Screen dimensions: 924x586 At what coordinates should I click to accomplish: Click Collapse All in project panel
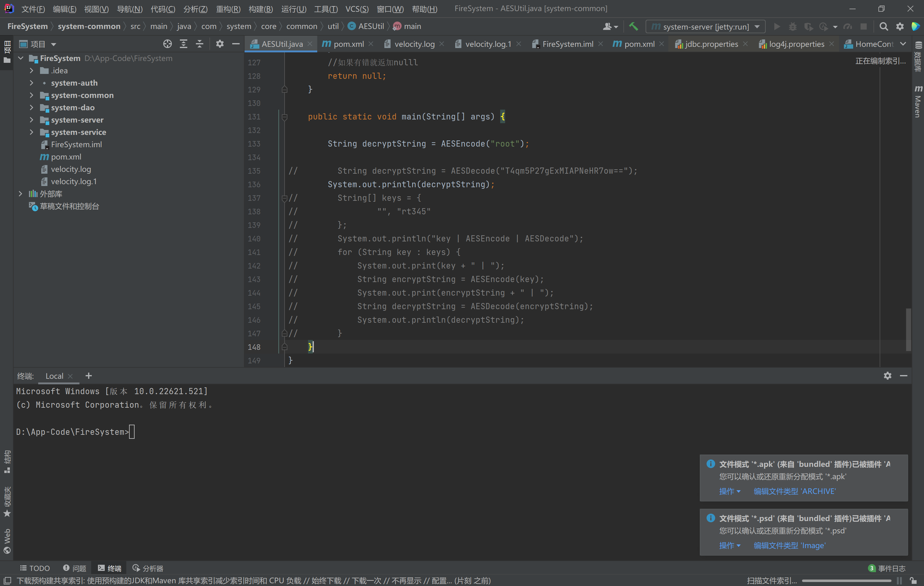[x=200, y=44]
